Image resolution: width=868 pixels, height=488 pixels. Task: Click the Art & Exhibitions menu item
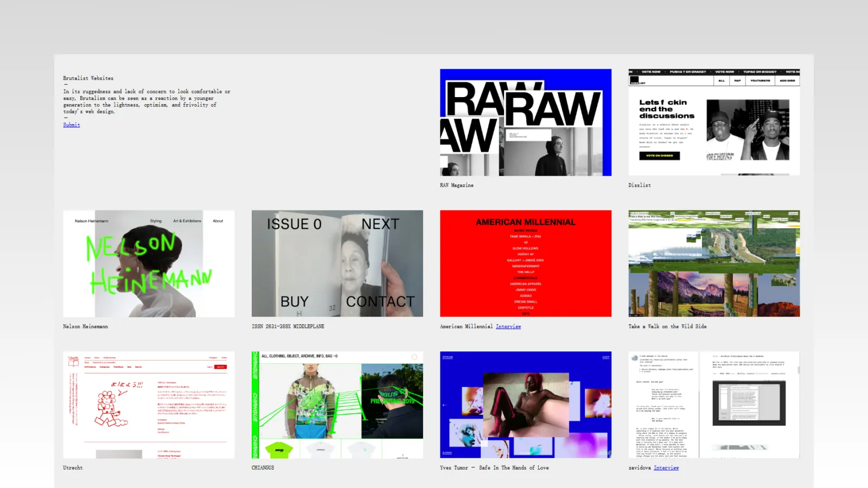[x=186, y=221]
